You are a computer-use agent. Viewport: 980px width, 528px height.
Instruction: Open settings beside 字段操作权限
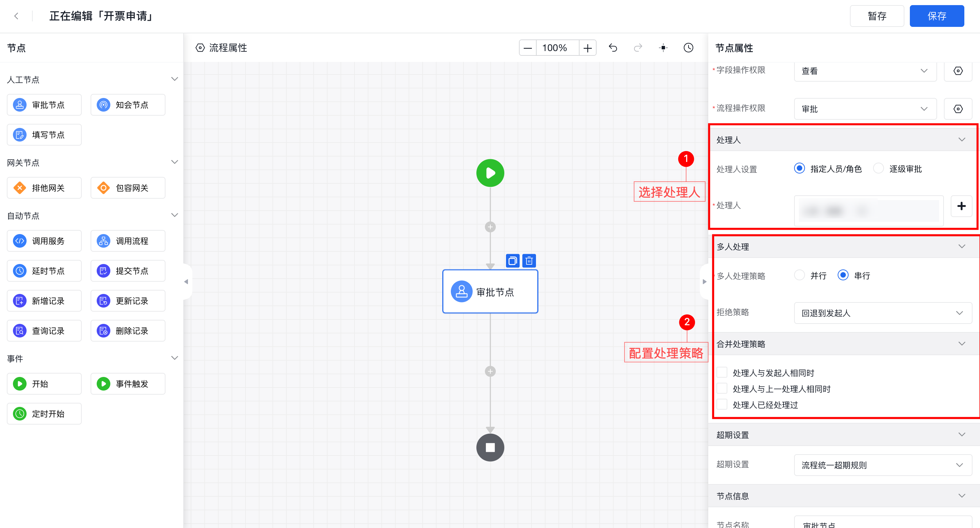click(x=958, y=71)
